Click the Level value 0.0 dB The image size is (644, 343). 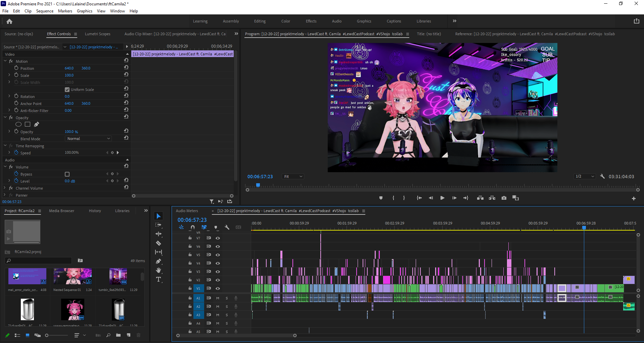pyautogui.click(x=70, y=181)
